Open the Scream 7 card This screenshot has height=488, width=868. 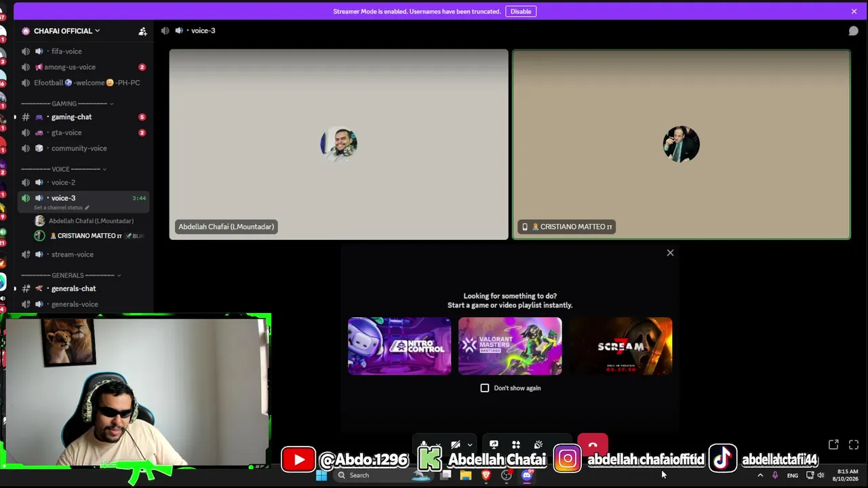(620, 346)
